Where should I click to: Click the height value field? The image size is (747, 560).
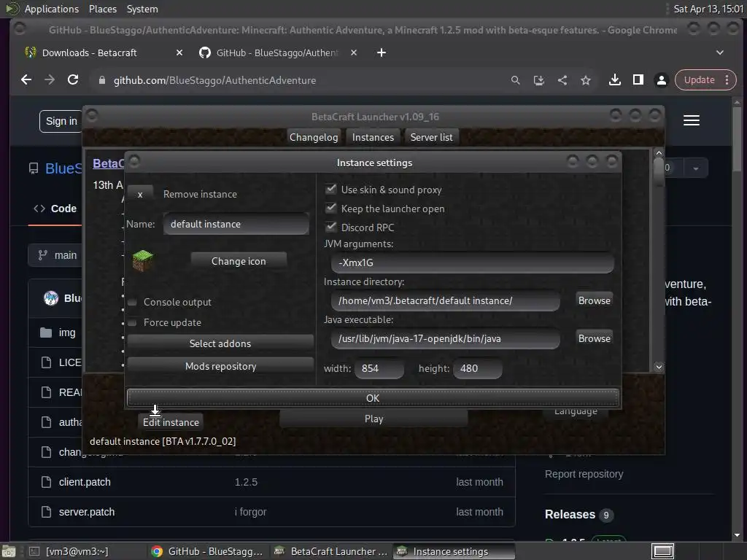pyautogui.click(x=477, y=368)
